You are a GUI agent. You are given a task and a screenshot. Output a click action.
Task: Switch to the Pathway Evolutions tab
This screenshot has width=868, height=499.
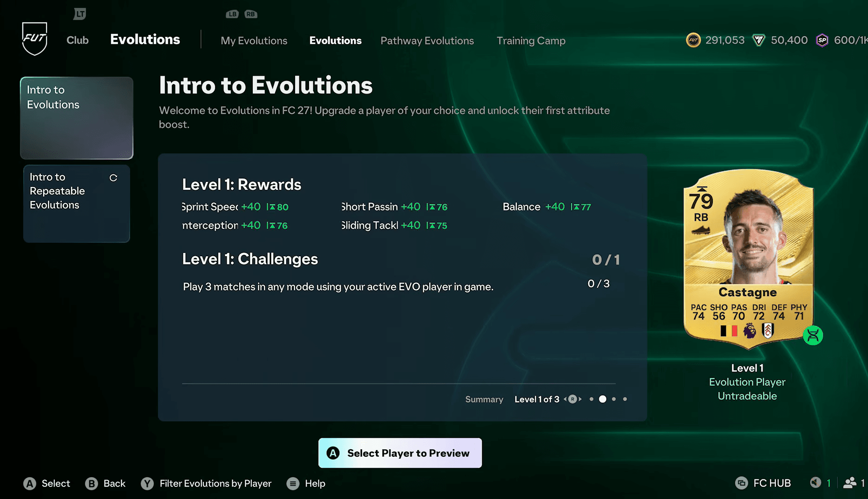[427, 41]
